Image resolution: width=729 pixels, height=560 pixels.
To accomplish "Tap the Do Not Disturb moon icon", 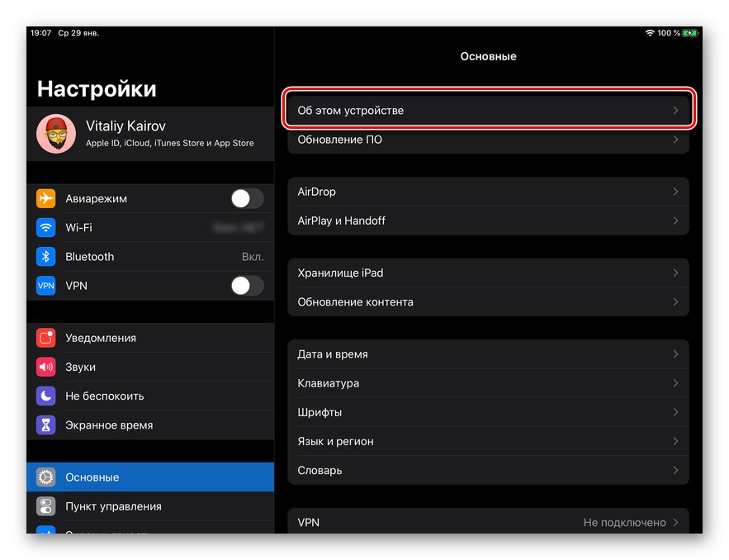I will pos(46,396).
